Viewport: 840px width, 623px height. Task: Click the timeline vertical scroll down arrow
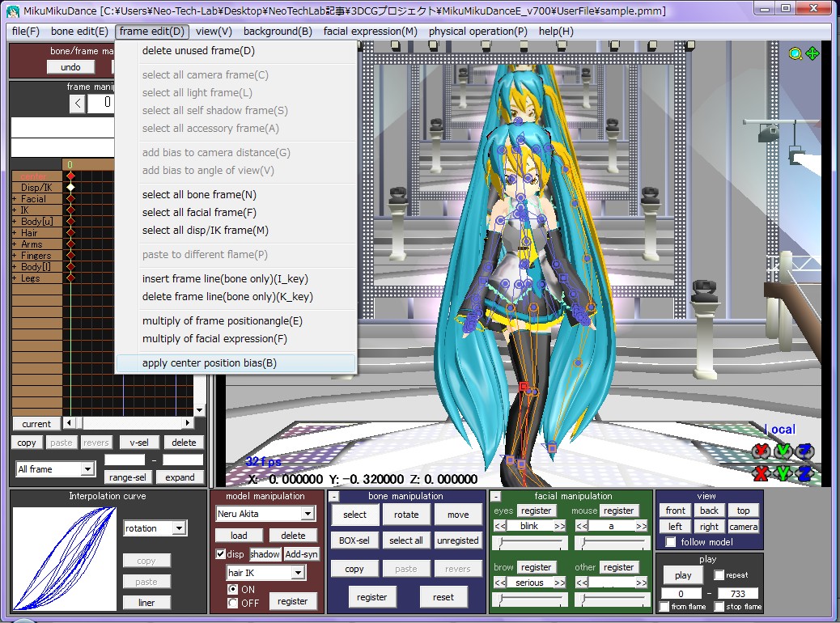[x=199, y=410]
